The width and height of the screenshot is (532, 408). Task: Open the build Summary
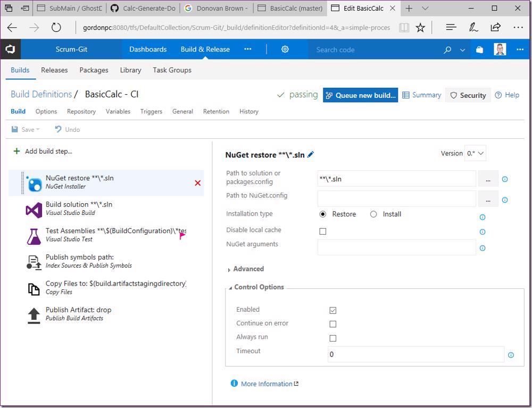(422, 95)
